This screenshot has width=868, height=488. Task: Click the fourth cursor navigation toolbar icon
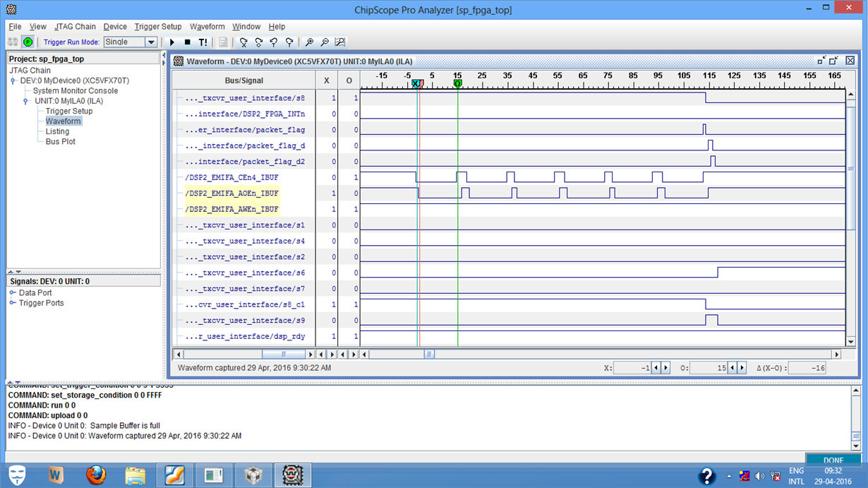point(289,42)
